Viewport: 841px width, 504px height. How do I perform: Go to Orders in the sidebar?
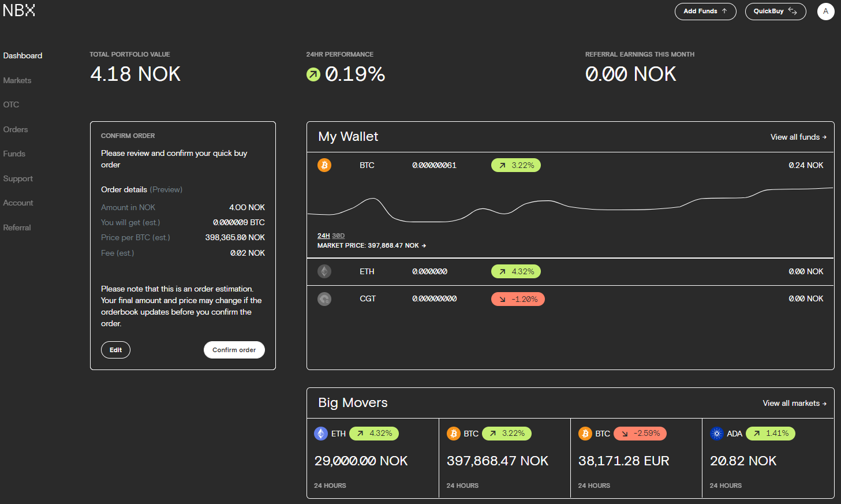[16, 129]
